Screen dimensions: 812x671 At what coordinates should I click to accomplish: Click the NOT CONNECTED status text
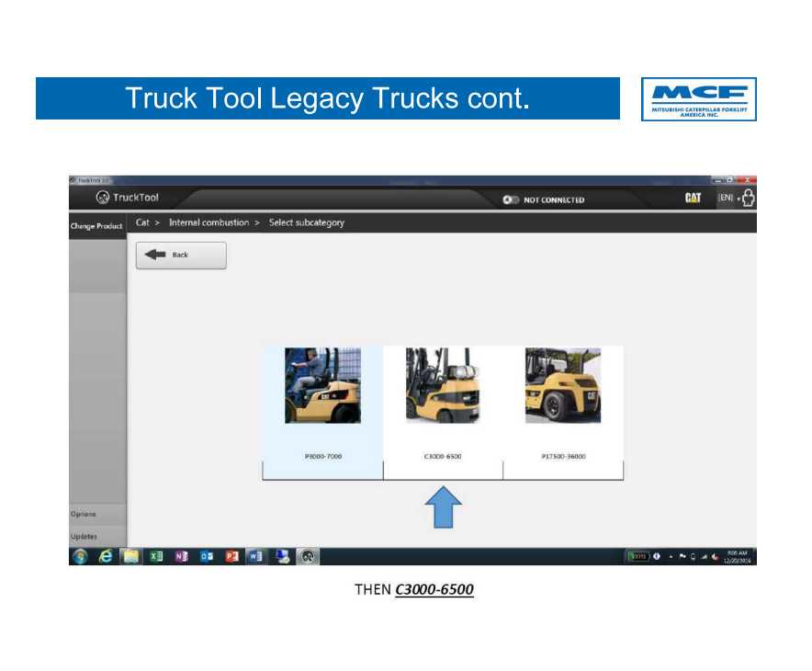(x=554, y=200)
